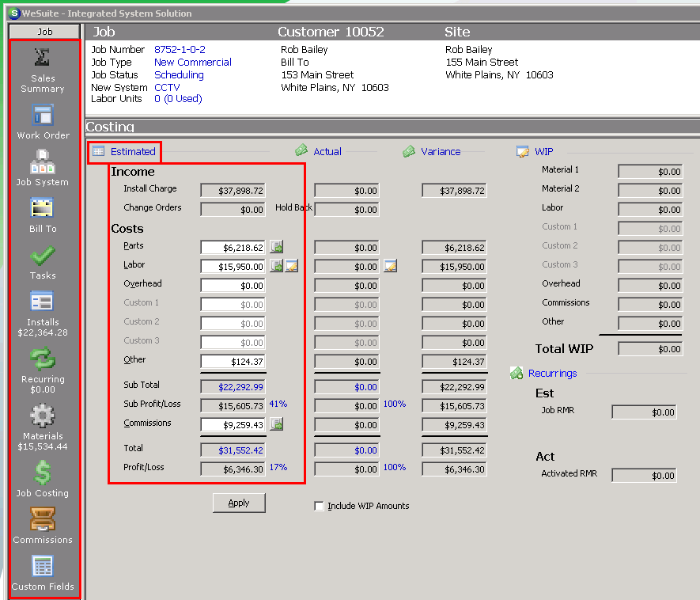The width and height of the screenshot is (700, 600).
Task: Click the green arrow icon beside estimated Labor
Action: point(277,266)
